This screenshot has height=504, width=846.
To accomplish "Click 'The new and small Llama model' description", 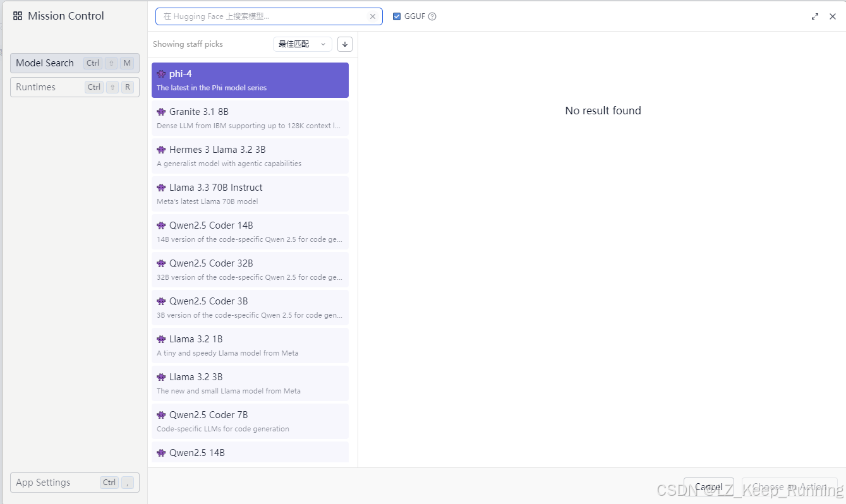I will click(x=229, y=391).
